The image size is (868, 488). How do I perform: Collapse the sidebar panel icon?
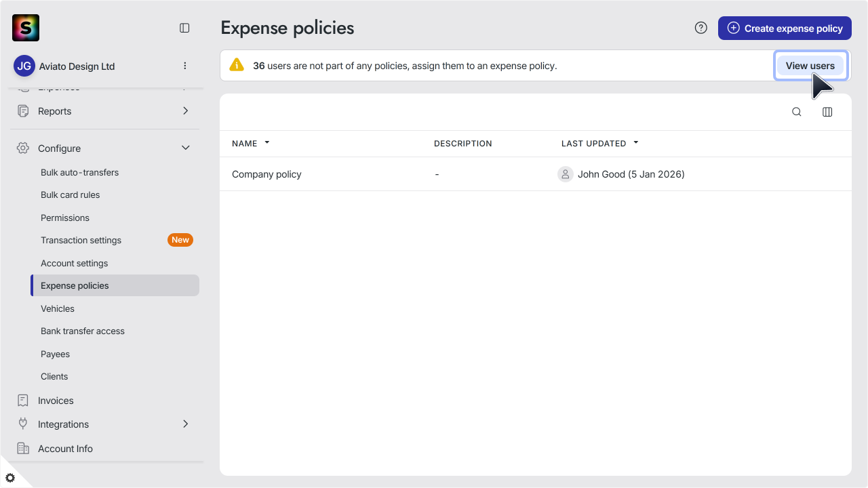[x=184, y=28]
